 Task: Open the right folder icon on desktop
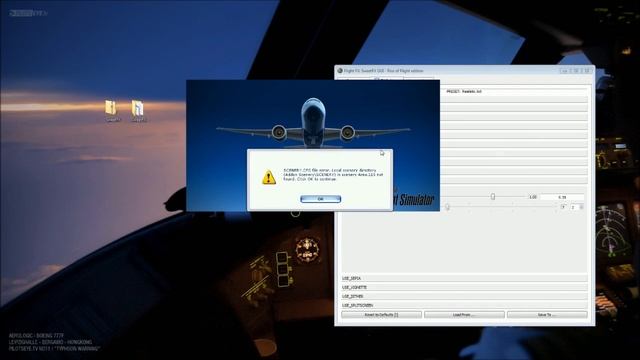[x=138, y=108]
